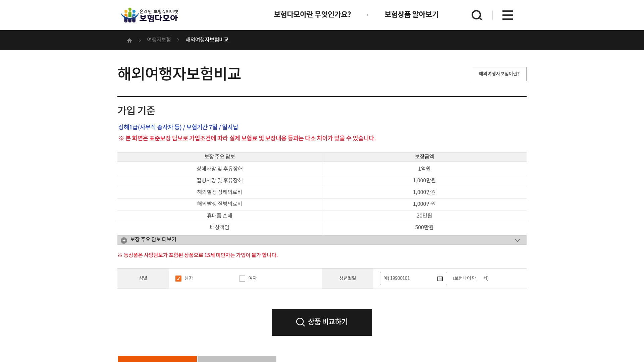Image resolution: width=644 pixels, height=362 pixels.
Task: Open the calendar picker for 생년월일
Action: [440, 278]
